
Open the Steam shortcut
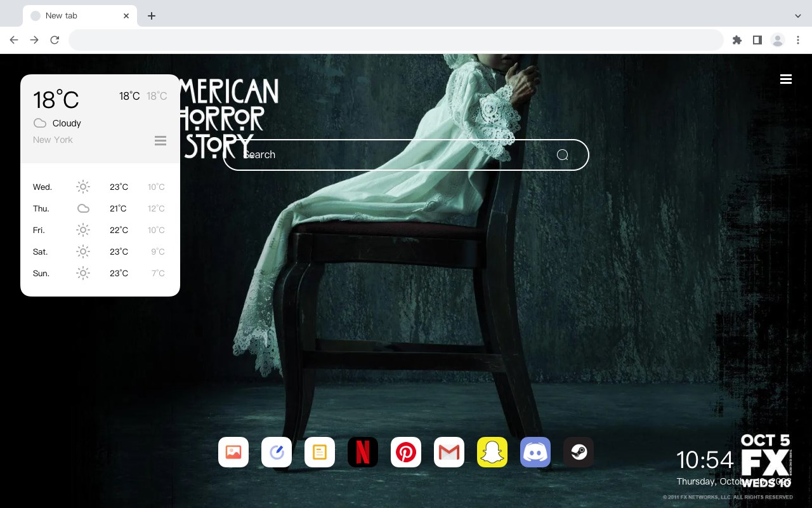tap(579, 452)
